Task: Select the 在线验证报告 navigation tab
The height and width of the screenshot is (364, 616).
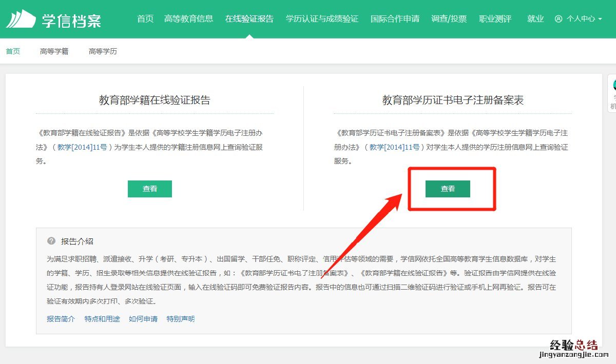Action: [x=249, y=19]
